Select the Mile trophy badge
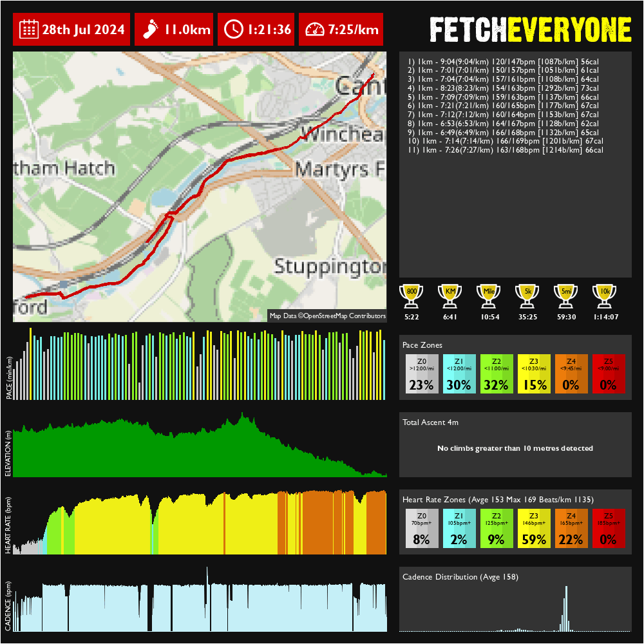The image size is (644, 644). point(488,294)
